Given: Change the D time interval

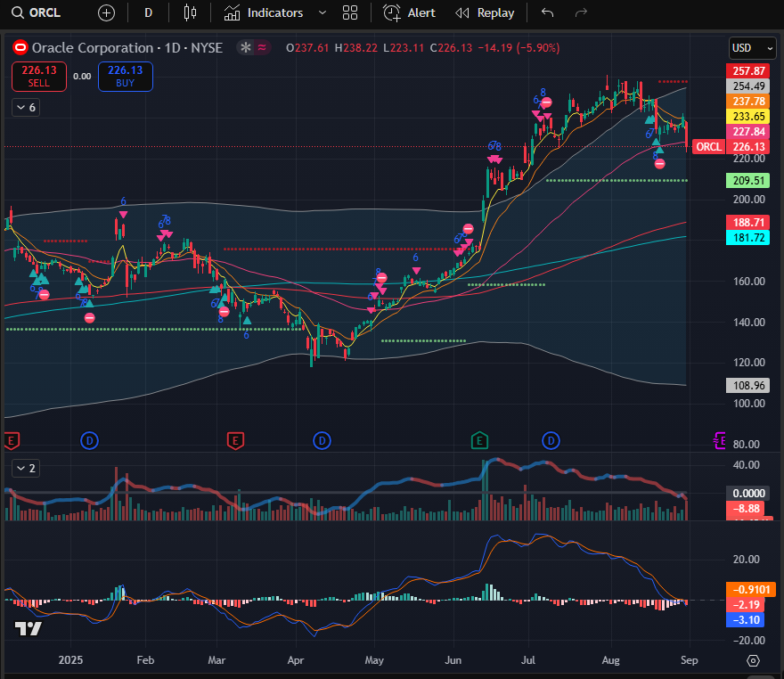Looking at the screenshot, I should (148, 12).
